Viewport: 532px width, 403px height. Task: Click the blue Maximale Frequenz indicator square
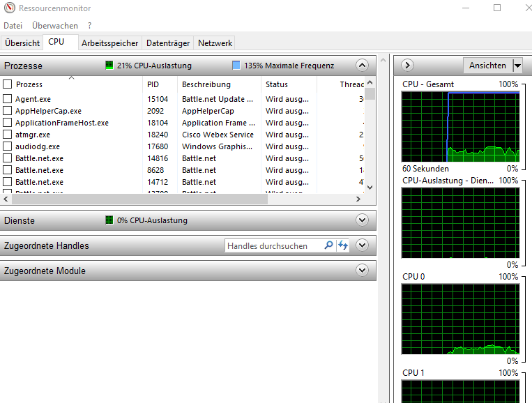point(236,66)
